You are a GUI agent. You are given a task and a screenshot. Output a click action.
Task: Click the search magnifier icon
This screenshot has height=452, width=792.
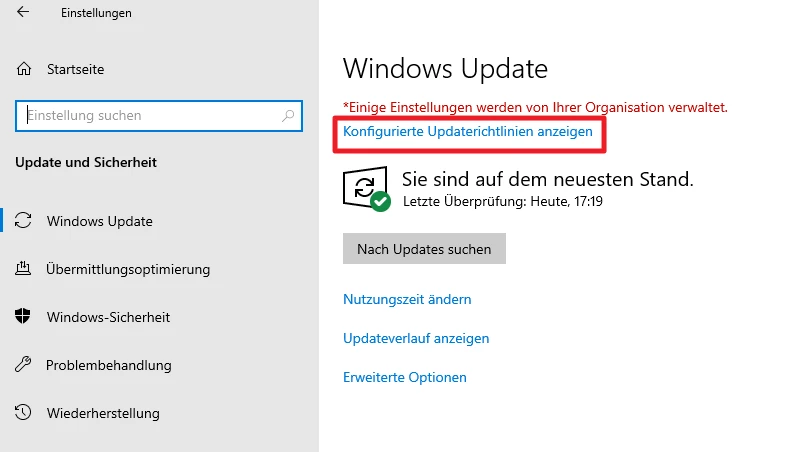[288, 116]
